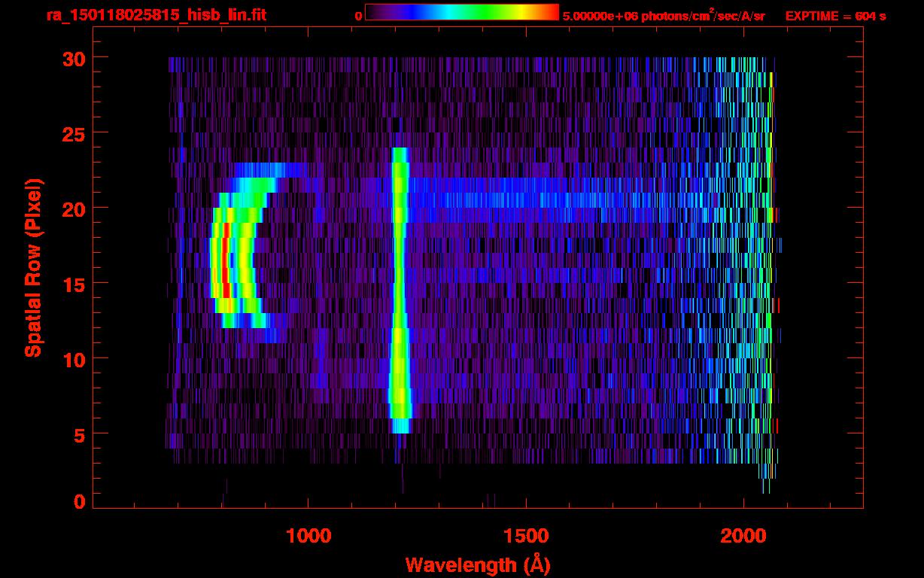Click the 25 spatial row tick label
The height and width of the screenshot is (578, 924).
73,133
